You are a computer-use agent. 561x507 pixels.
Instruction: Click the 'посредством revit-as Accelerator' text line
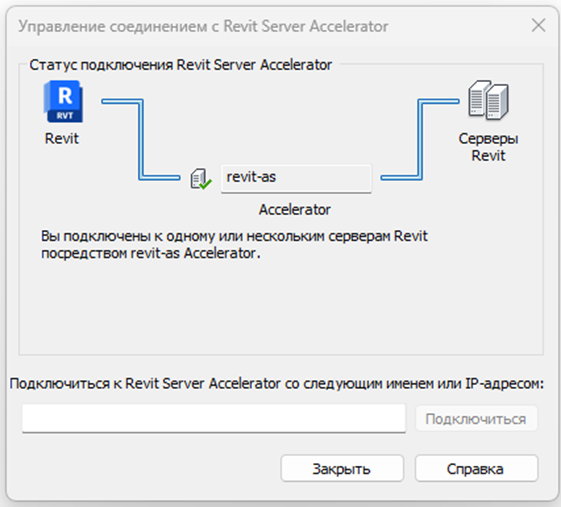tap(151, 253)
